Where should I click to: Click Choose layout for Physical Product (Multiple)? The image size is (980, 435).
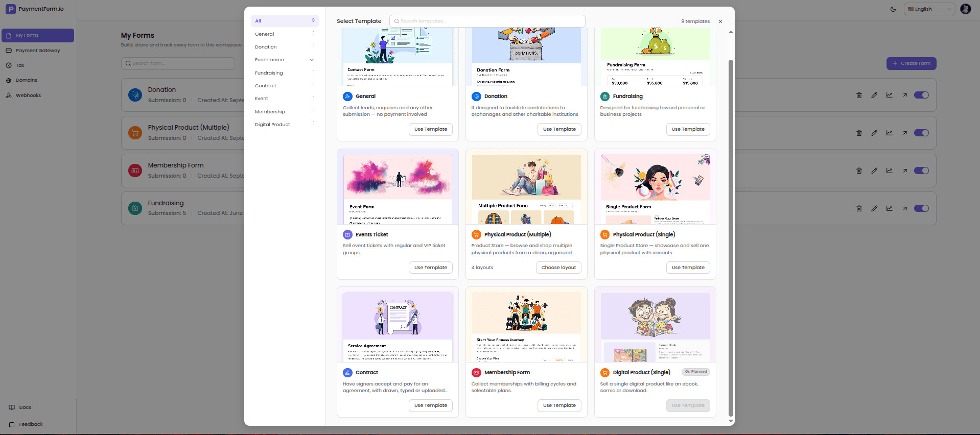coord(558,268)
